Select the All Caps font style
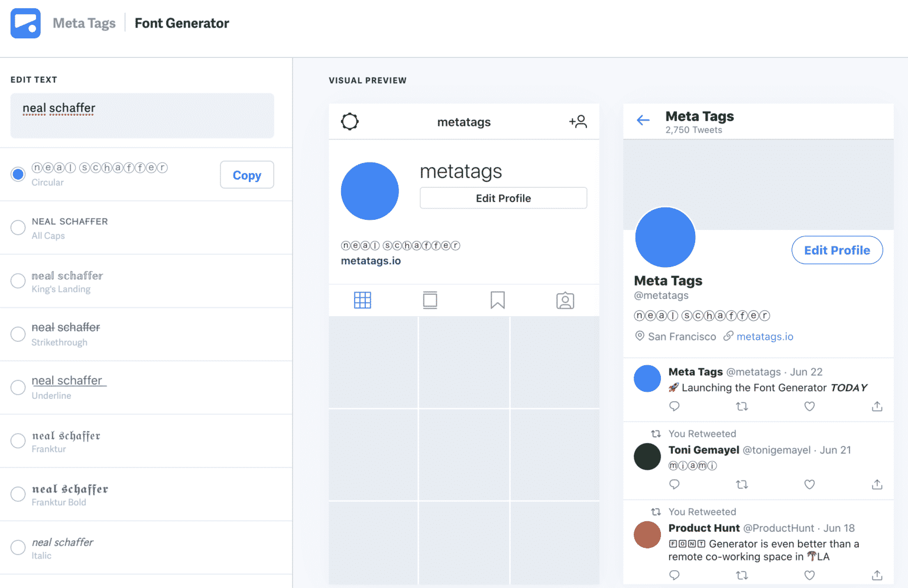Screen dimensions: 908x588 (18, 228)
